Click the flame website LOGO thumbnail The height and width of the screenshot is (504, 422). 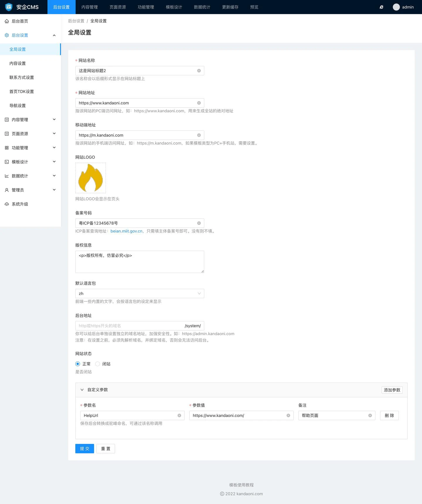[91, 178]
